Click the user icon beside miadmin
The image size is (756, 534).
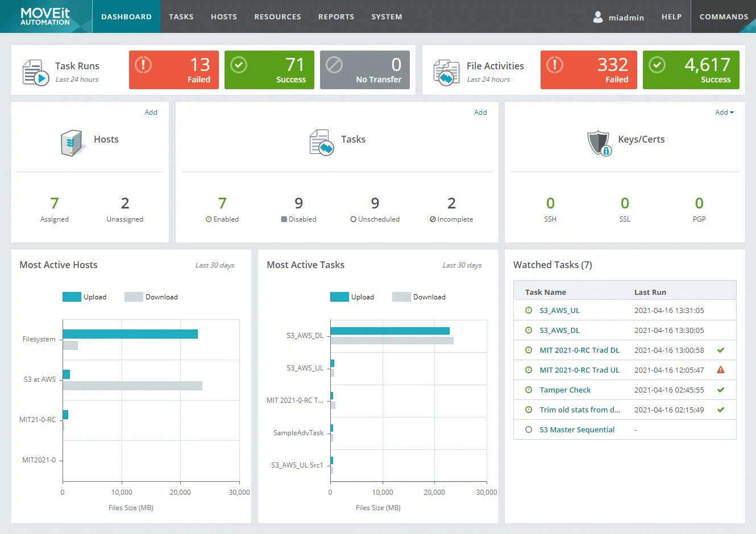(x=598, y=16)
